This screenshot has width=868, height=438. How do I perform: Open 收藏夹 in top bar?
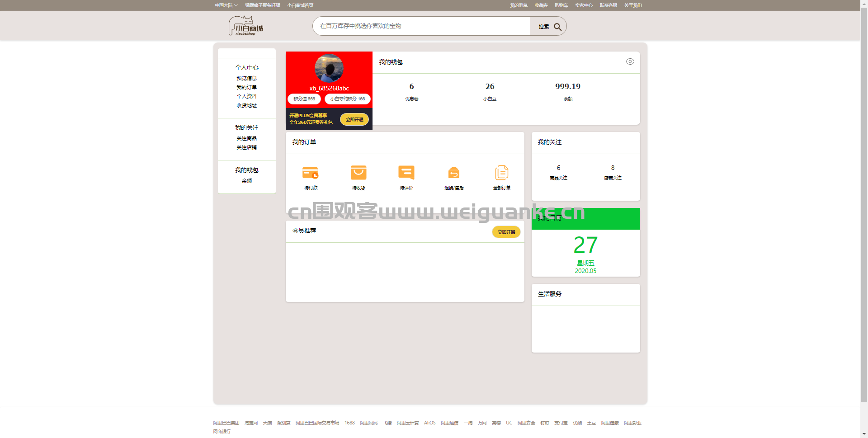541,5
